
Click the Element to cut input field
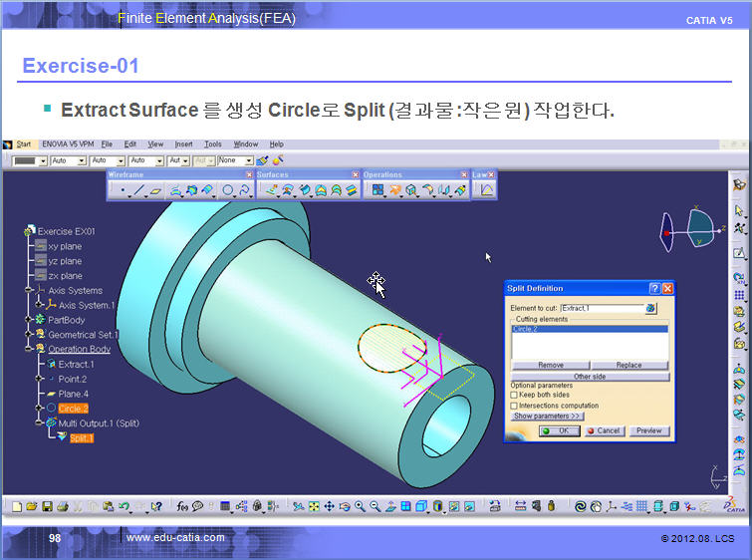pos(603,308)
